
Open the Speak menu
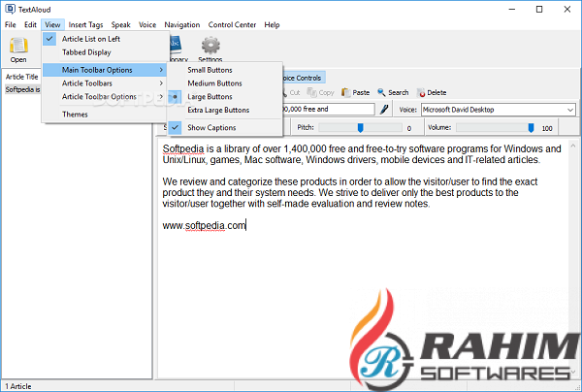point(120,25)
